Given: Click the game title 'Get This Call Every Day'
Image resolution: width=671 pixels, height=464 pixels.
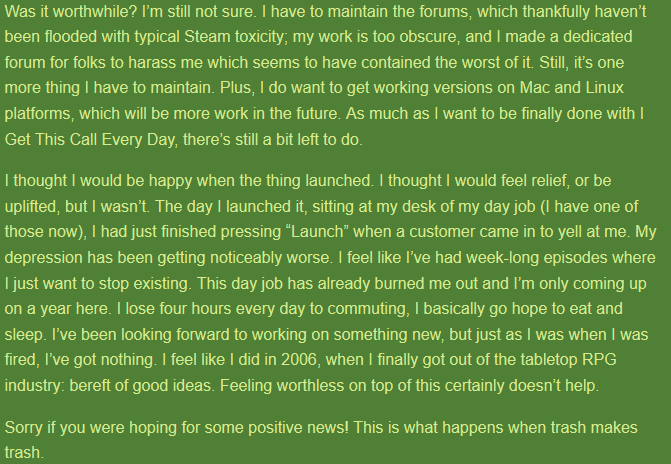Looking at the screenshot, I should pos(90,140).
